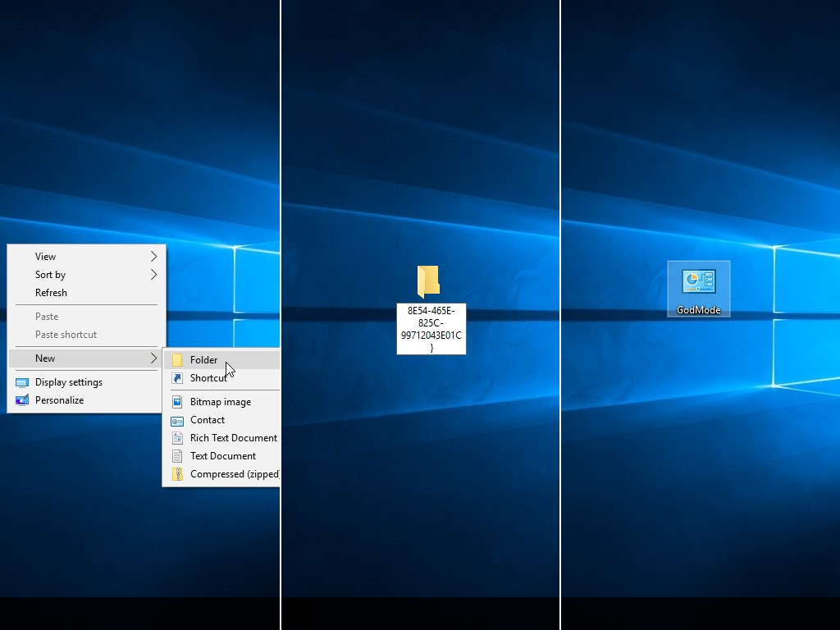Click the Bitmap image icon
The height and width of the screenshot is (630, 840).
177,401
